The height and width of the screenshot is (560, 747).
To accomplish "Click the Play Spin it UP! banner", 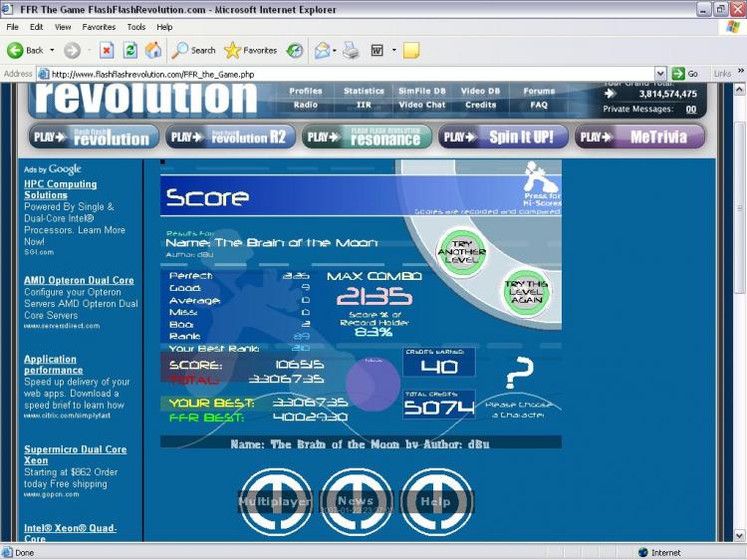I will pos(503,138).
